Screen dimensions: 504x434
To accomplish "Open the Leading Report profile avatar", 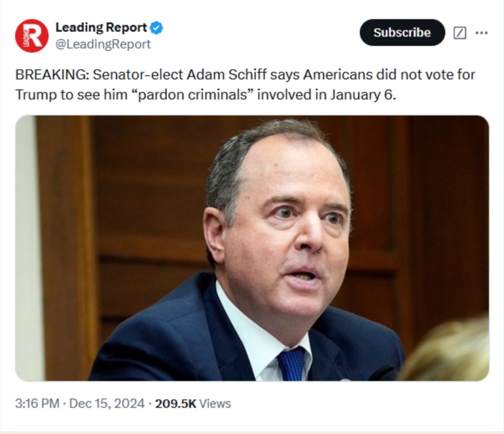I will point(31,35).
